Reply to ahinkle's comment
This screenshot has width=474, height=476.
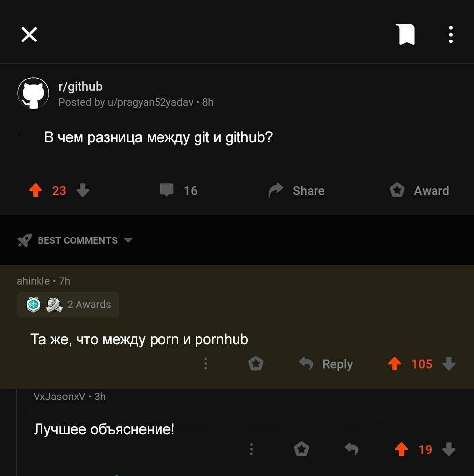click(x=326, y=364)
